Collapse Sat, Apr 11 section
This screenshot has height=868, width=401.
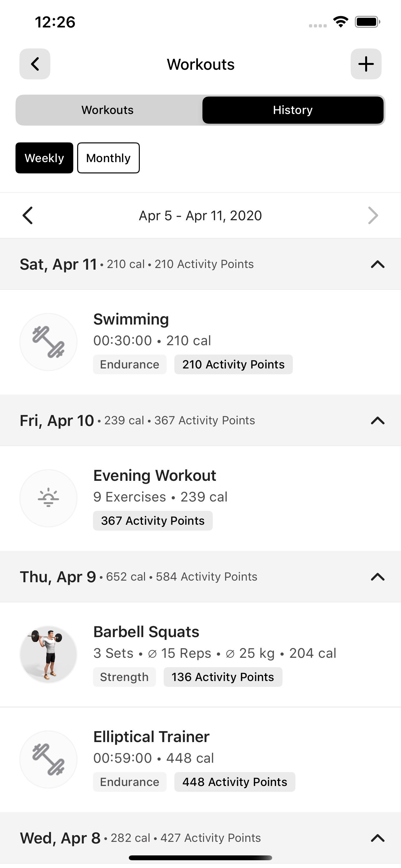[x=378, y=264]
